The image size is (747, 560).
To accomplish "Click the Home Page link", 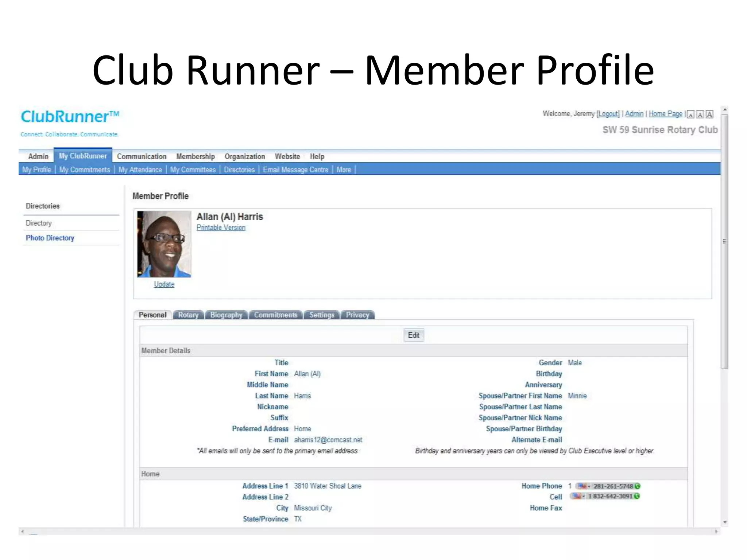I will pyautogui.click(x=665, y=114).
